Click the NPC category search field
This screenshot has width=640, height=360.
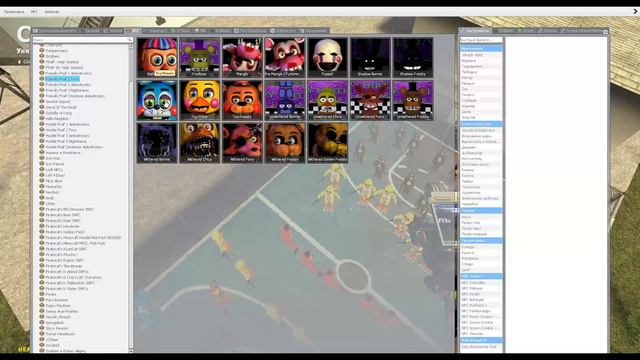tap(83, 40)
